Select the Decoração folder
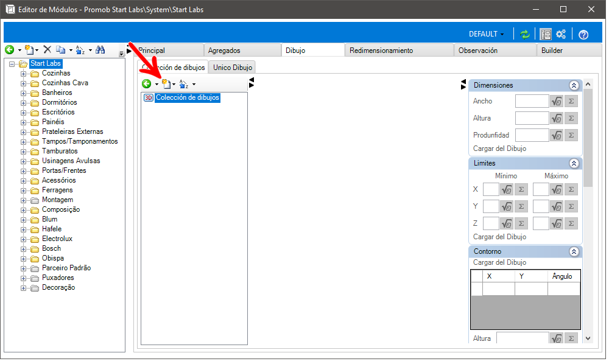This screenshot has height=364, width=609. click(58, 287)
